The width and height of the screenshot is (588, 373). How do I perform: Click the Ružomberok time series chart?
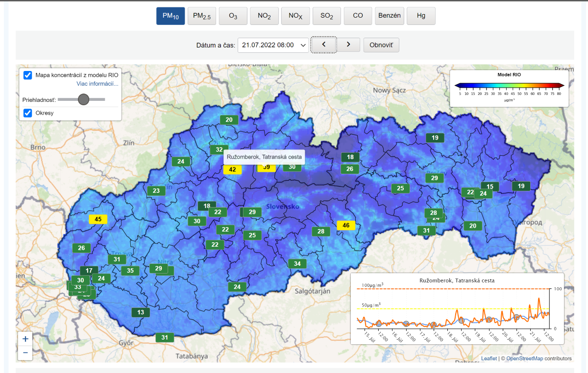click(x=457, y=309)
